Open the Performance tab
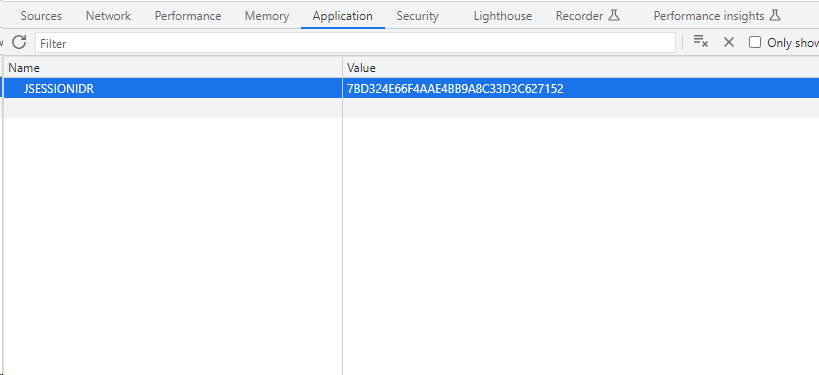 [x=188, y=16]
